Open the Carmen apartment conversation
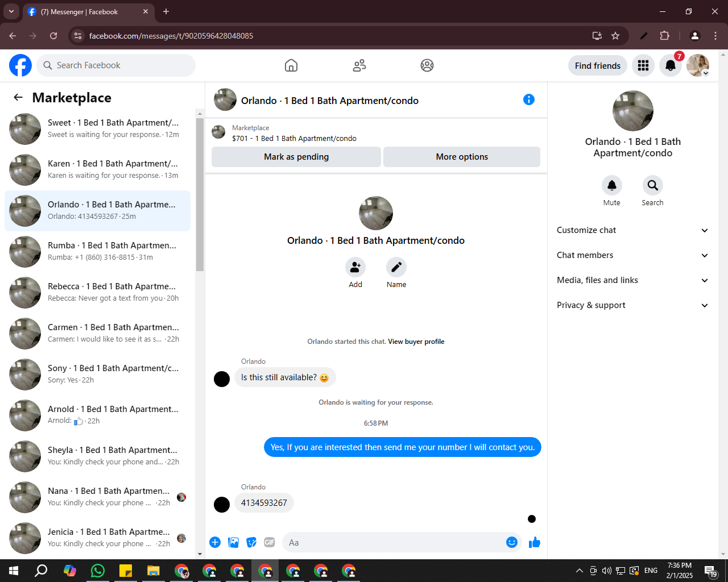 point(97,334)
